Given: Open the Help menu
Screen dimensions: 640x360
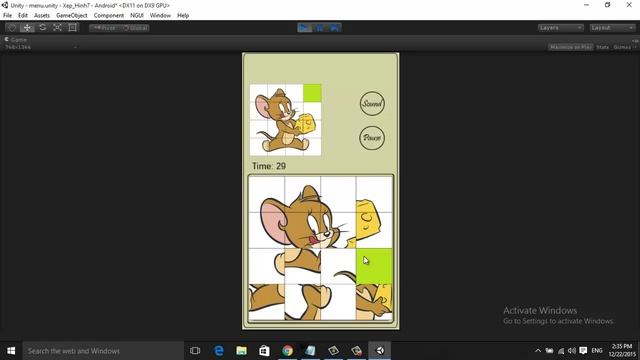Looking at the screenshot, I should click(183, 15).
